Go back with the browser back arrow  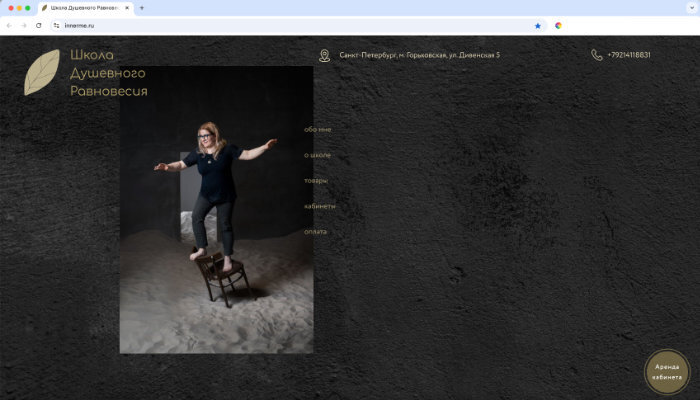click(9, 25)
